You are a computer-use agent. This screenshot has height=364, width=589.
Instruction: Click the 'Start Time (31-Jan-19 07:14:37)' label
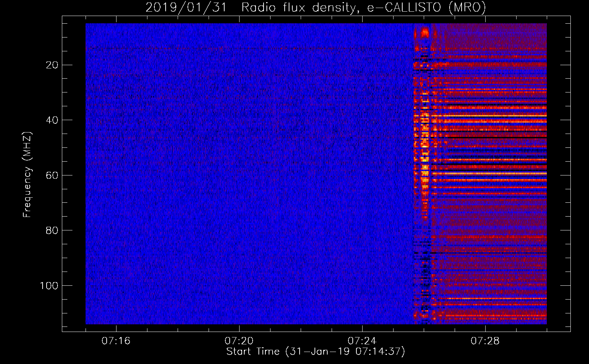(316, 352)
